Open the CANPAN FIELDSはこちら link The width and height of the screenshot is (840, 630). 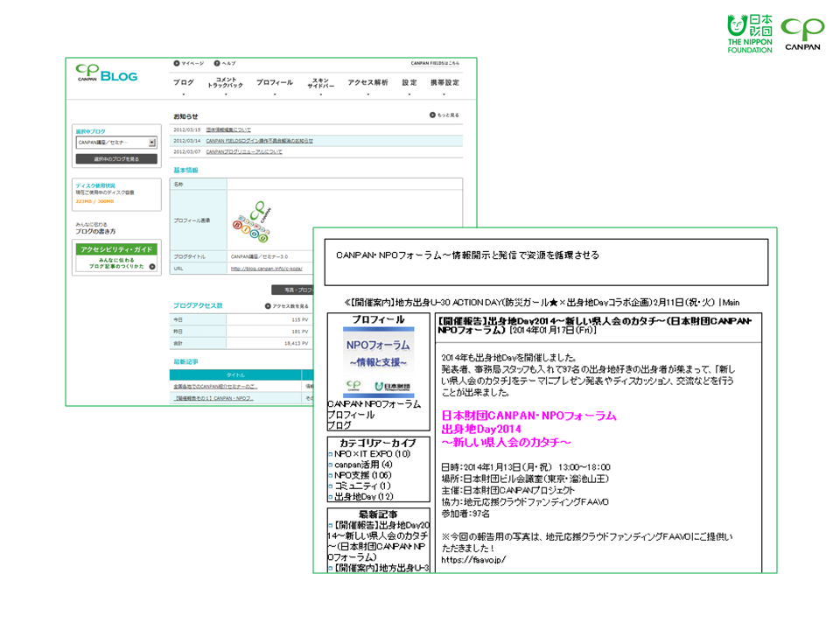pos(435,63)
